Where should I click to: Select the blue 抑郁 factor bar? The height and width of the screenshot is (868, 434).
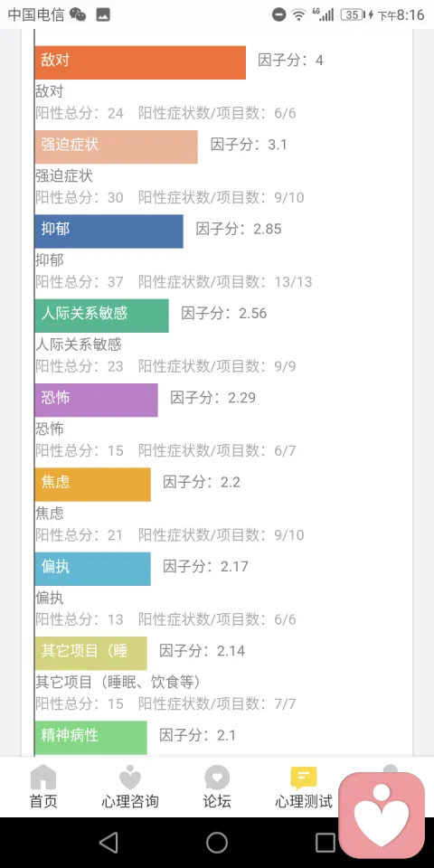pos(109,231)
